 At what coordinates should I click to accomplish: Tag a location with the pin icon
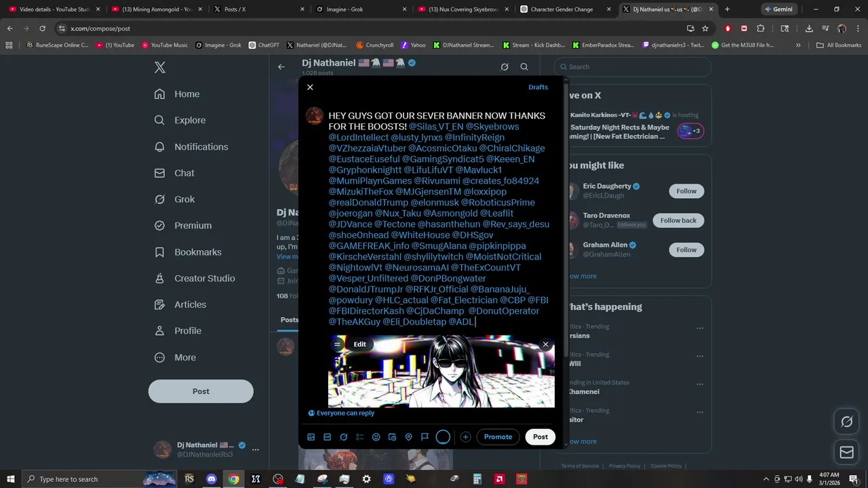pyautogui.click(x=408, y=437)
